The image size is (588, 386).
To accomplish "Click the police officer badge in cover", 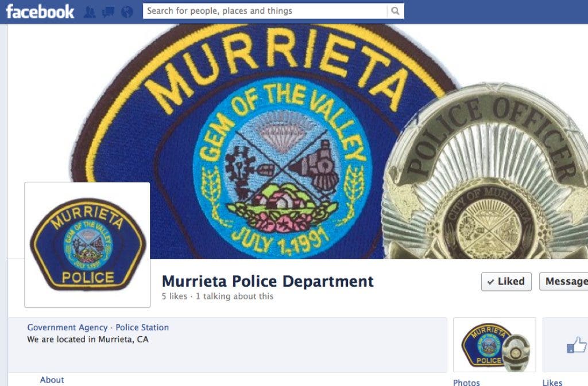I will [485, 171].
